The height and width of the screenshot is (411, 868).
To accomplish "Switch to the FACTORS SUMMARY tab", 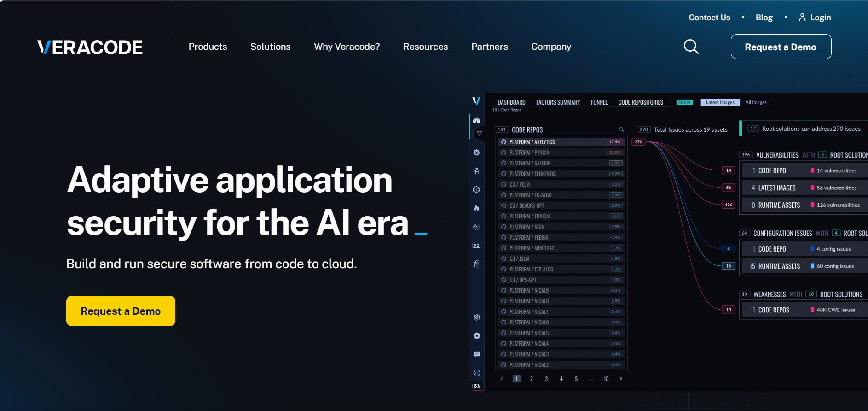I will tap(558, 102).
